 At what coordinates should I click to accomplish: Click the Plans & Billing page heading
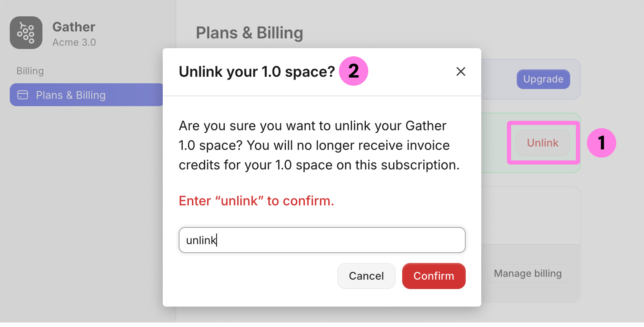click(x=249, y=33)
